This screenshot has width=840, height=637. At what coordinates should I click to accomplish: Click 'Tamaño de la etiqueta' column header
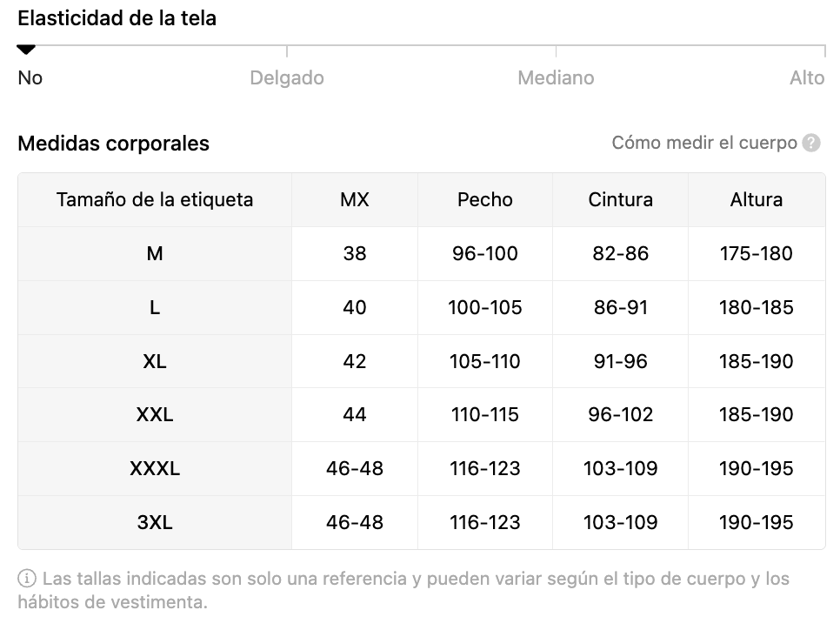[x=155, y=200]
